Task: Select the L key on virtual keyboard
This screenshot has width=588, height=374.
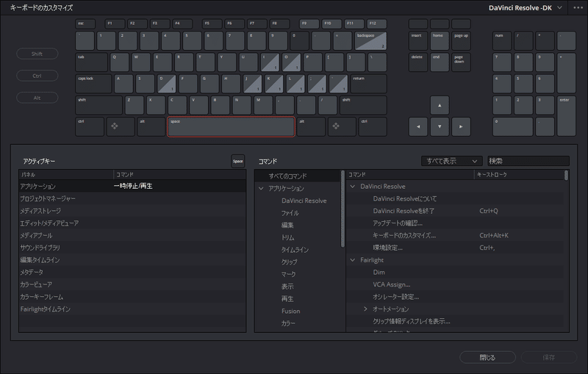Action: tap(295, 84)
